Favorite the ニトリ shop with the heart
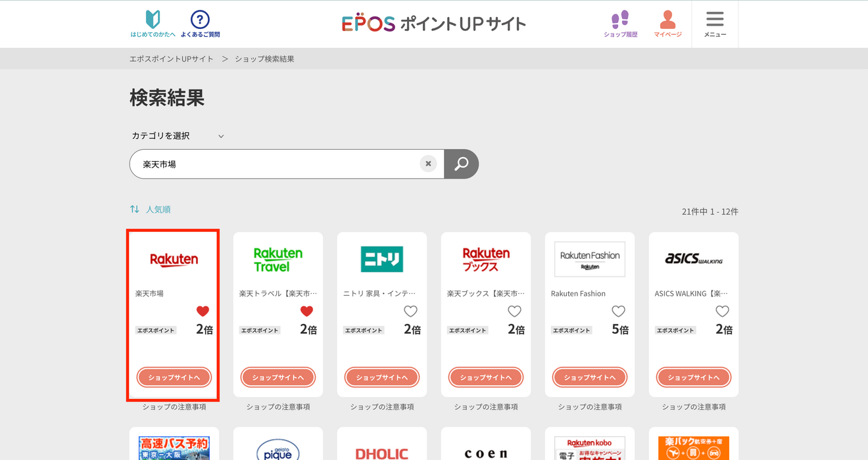868x460 pixels. 410,311
